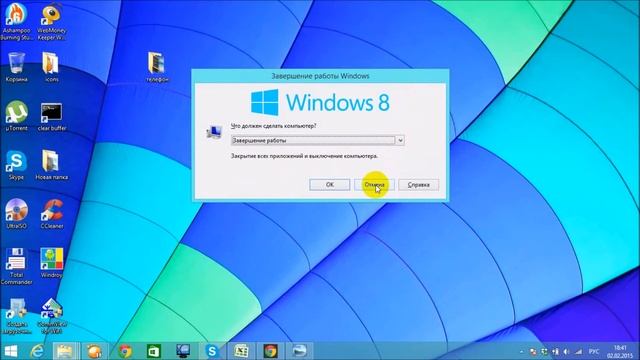Screen dimensions: 640x360
Task: Expand the shutdown action dropdown arrow
Action: click(x=400, y=140)
